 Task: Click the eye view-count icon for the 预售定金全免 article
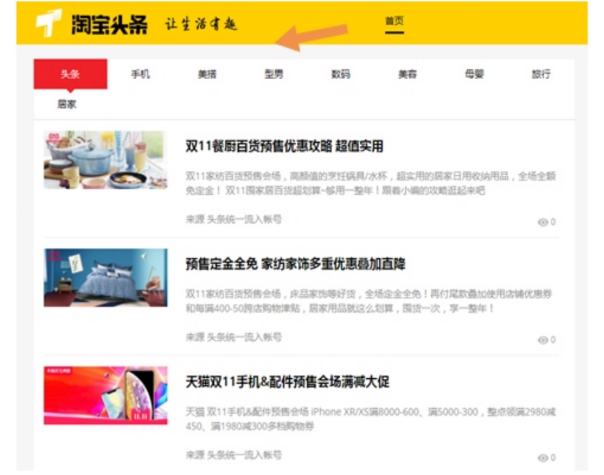(543, 340)
